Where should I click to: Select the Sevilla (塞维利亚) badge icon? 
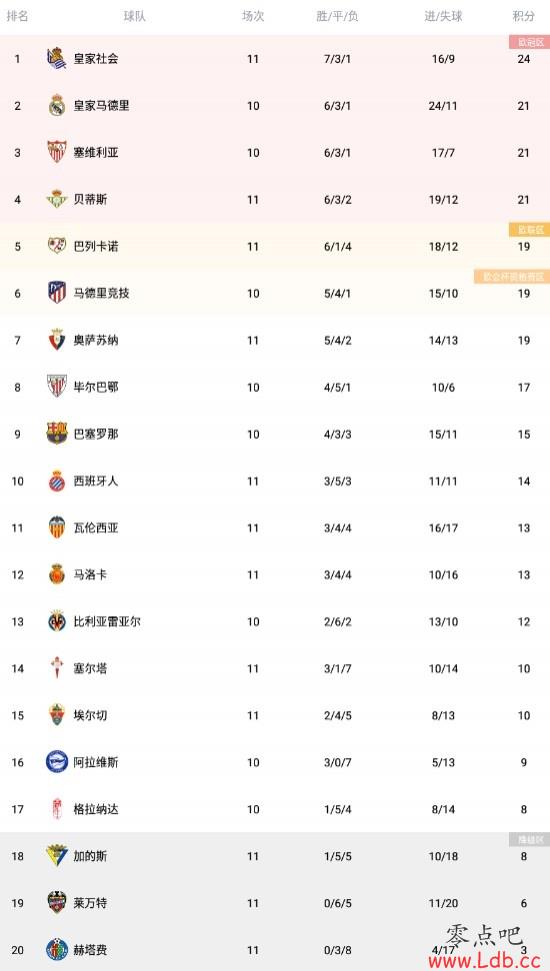[56, 152]
